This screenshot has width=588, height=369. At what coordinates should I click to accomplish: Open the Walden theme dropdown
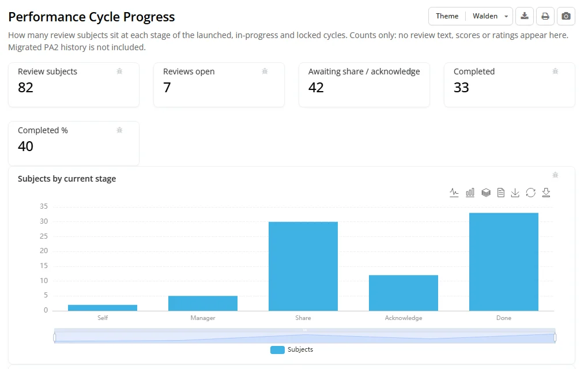click(490, 16)
